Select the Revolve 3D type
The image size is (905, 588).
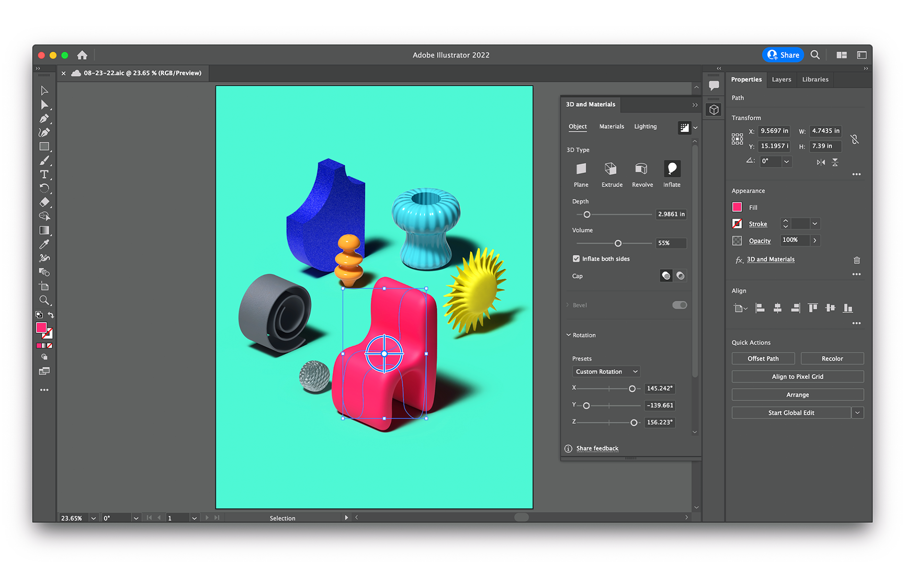(642, 169)
